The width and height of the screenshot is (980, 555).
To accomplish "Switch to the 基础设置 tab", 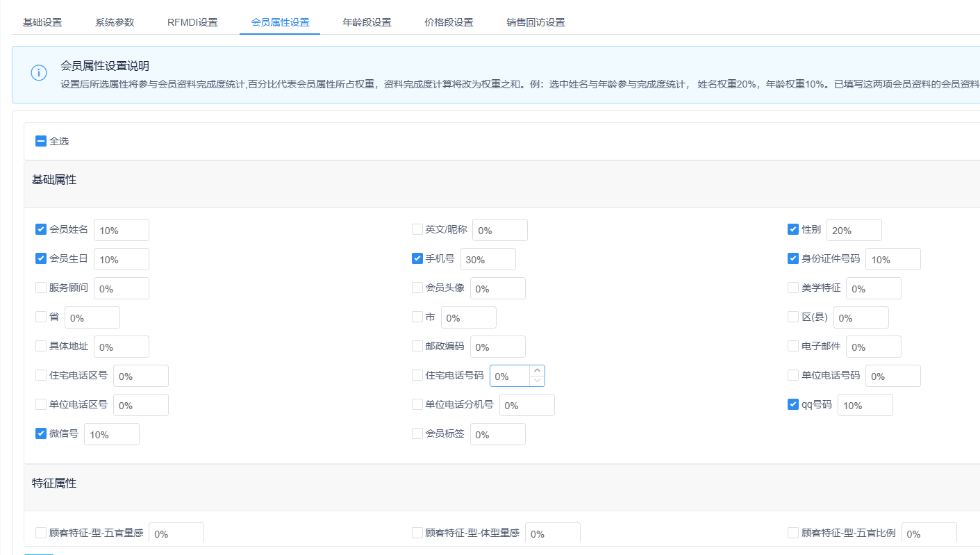I will 42,22.
